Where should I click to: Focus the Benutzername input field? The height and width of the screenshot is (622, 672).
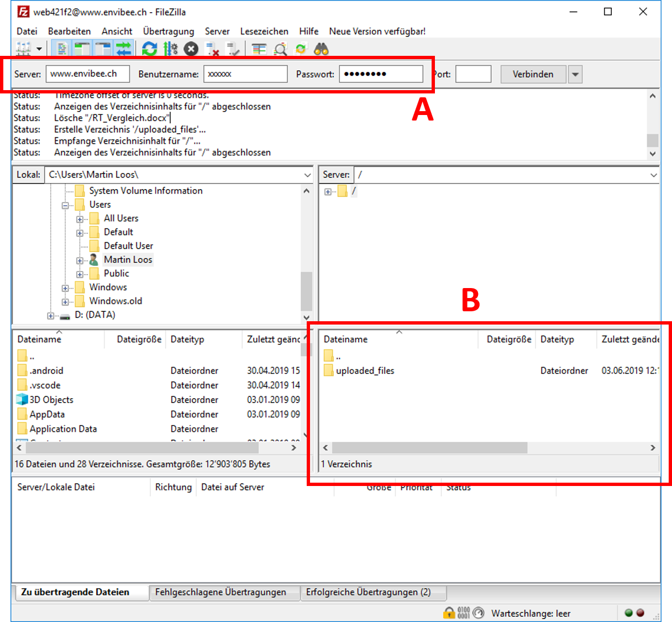click(245, 74)
